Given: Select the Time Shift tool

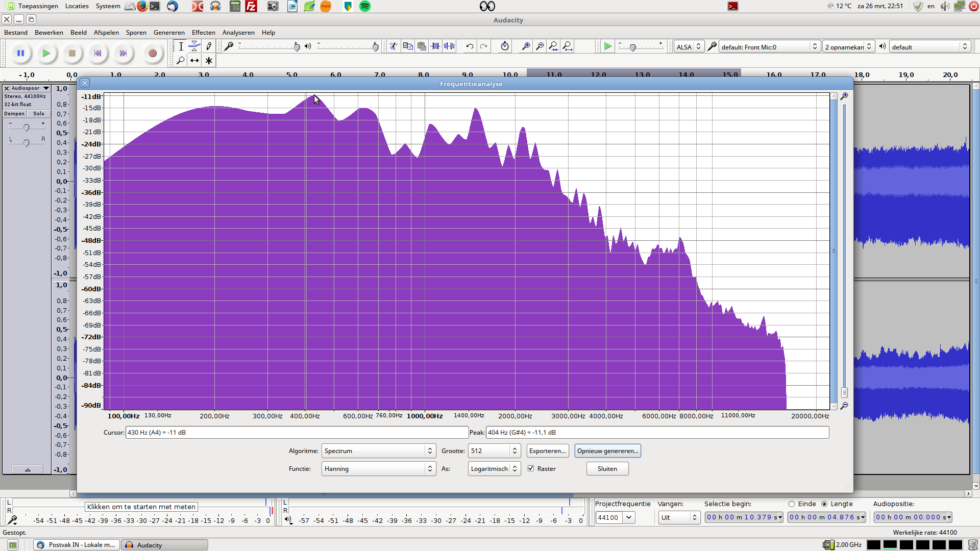Looking at the screenshot, I should (x=194, y=61).
